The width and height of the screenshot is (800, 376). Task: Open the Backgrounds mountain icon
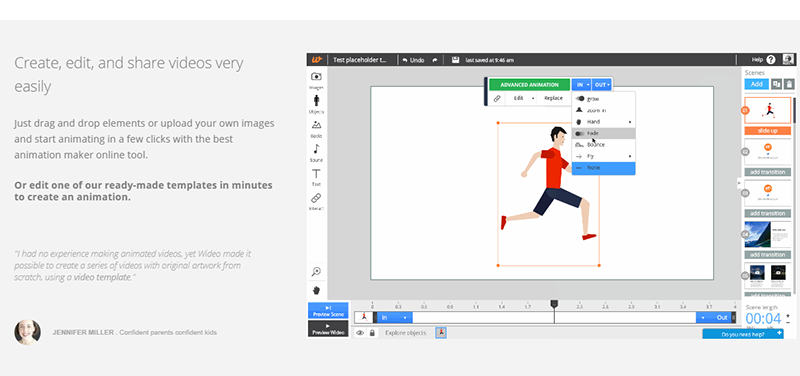(316, 125)
